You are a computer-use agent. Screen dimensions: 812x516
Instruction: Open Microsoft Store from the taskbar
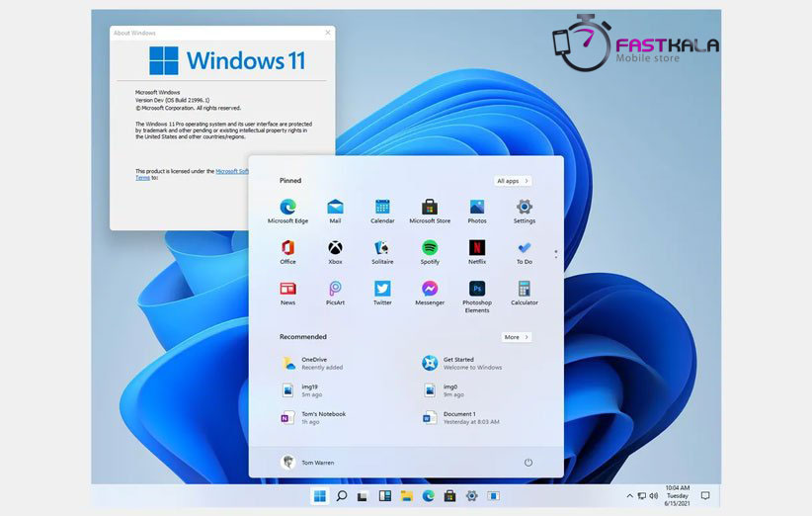click(x=450, y=496)
